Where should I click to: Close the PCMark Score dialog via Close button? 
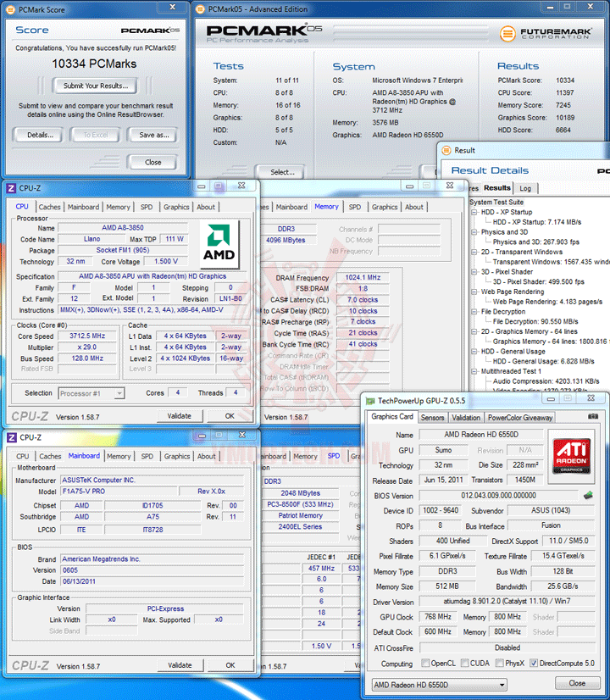[x=153, y=163]
